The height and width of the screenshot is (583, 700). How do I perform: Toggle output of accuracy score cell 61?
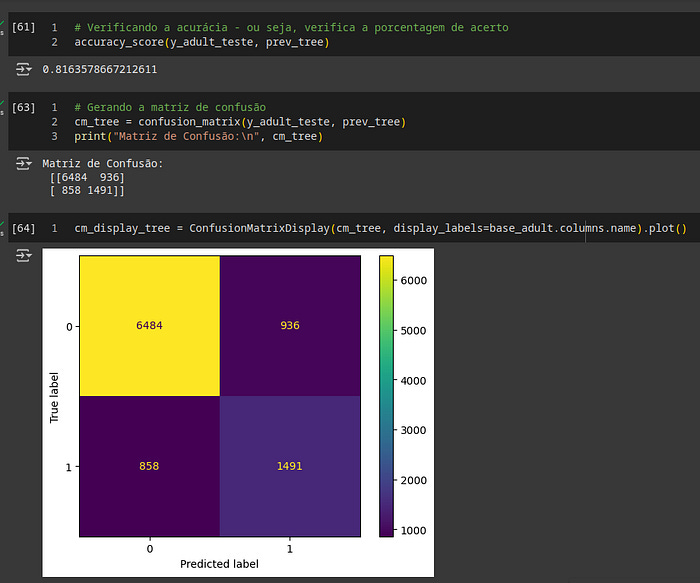[23, 70]
